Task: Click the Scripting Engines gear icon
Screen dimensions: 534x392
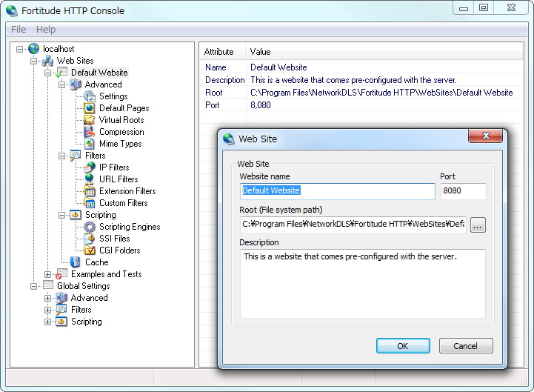Action: click(x=90, y=227)
